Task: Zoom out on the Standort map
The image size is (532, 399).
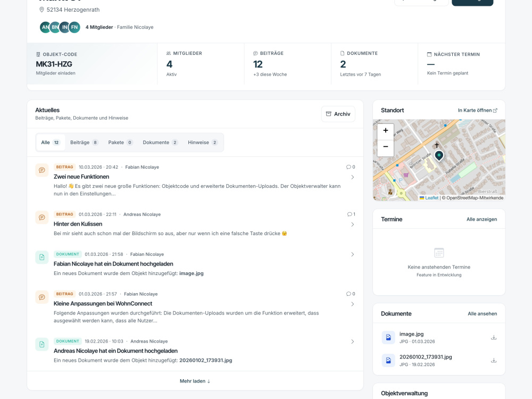Action: click(x=385, y=147)
